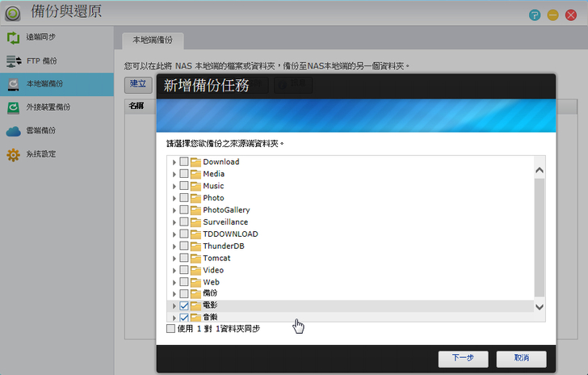The height and width of the screenshot is (375, 588).
Task: Click the Backup & Restore app logo icon
Action: click(13, 14)
